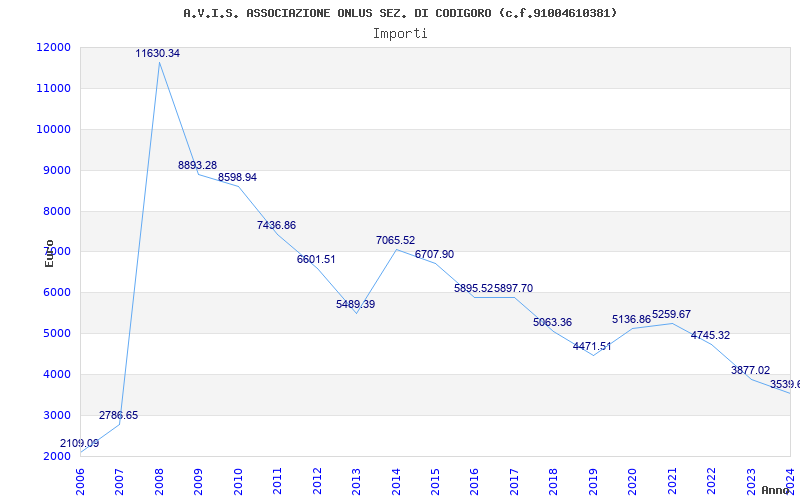Select the data label 7065.52
800x500 pixels.
tap(395, 240)
